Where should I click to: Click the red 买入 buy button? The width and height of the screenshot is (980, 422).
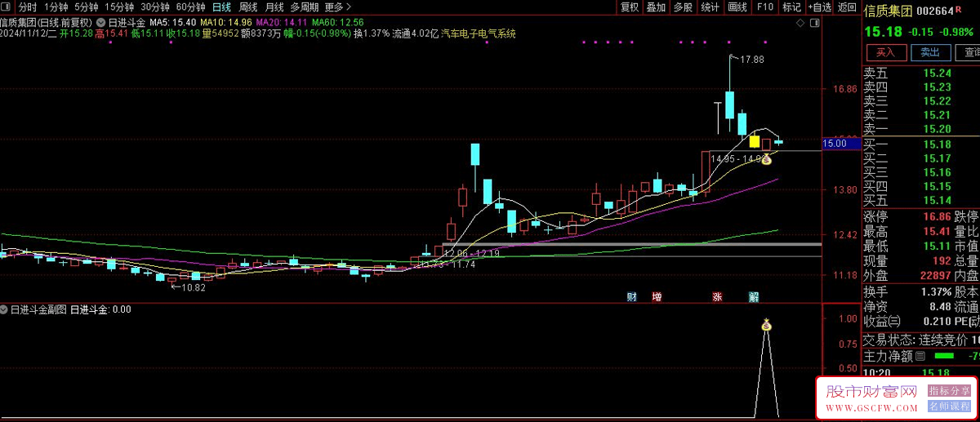coord(886,52)
